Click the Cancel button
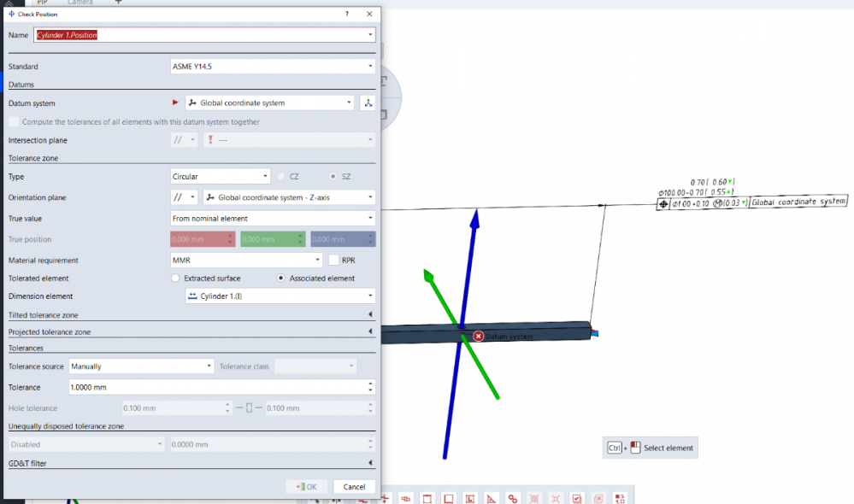Image resolution: width=854 pixels, height=504 pixels. pyautogui.click(x=354, y=487)
